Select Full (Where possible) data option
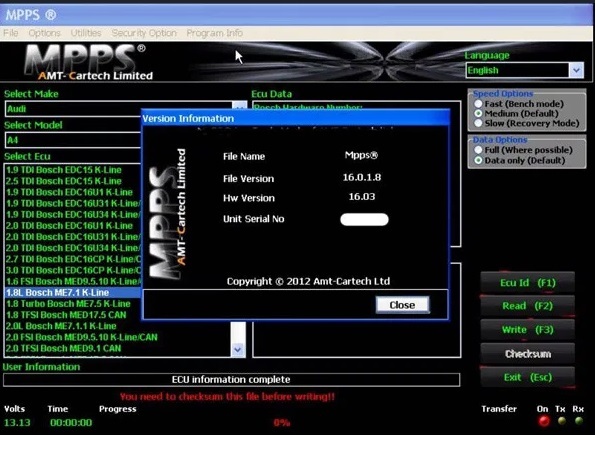 pos(523,150)
